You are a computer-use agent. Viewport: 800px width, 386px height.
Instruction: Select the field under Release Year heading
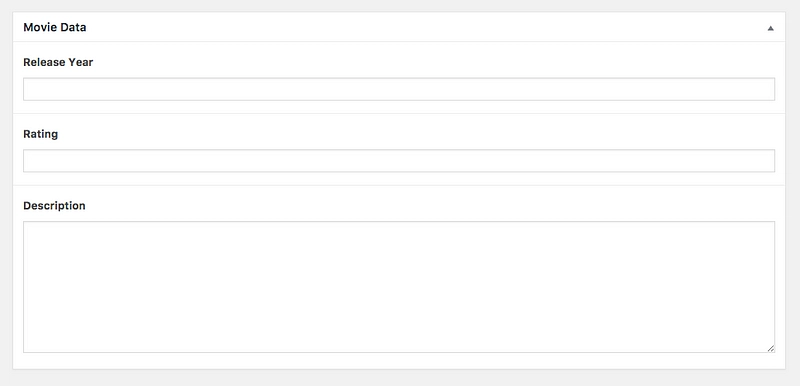tap(399, 89)
